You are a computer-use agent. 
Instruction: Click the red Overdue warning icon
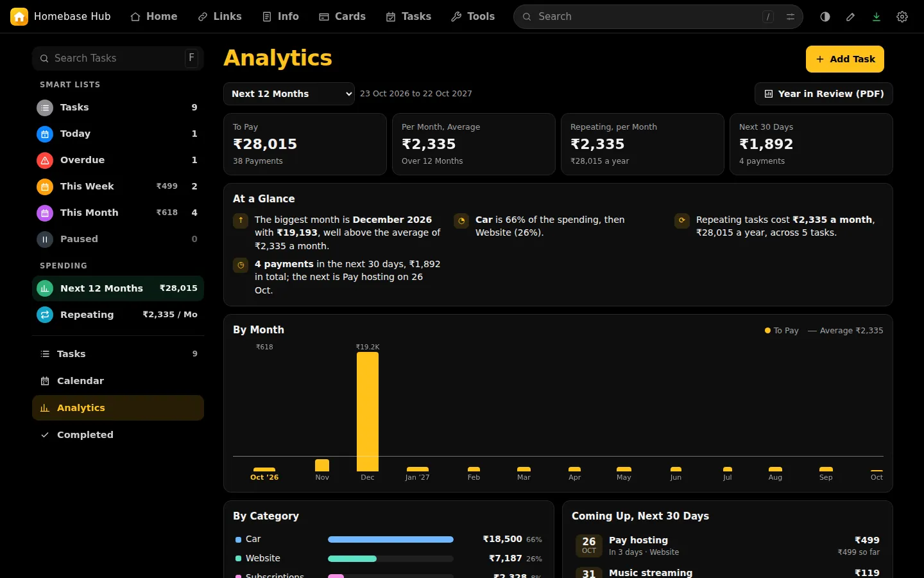(45, 161)
